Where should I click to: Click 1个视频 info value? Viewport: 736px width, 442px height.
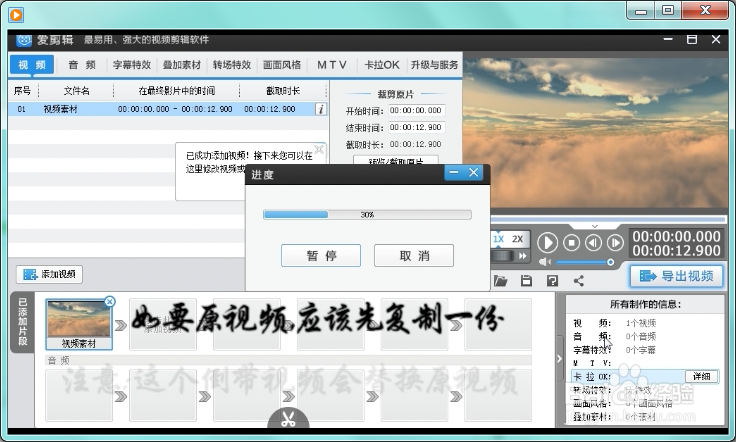tap(641, 323)
